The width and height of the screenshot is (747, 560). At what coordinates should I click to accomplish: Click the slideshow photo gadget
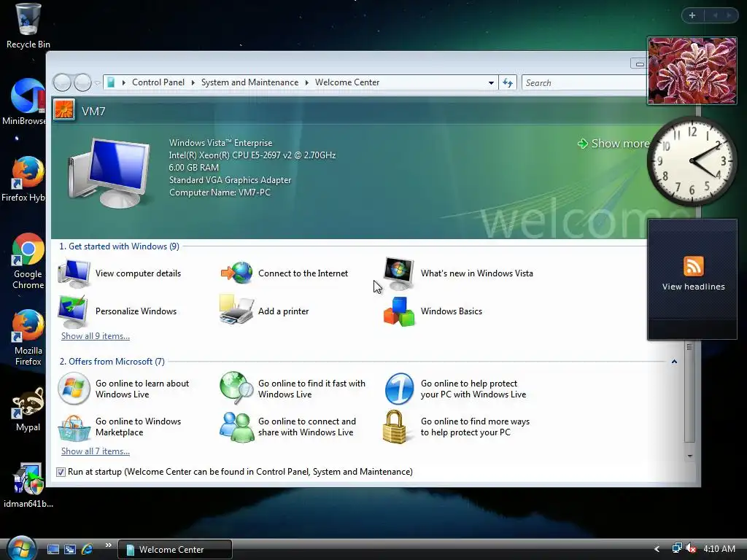[x=692, y=71]
